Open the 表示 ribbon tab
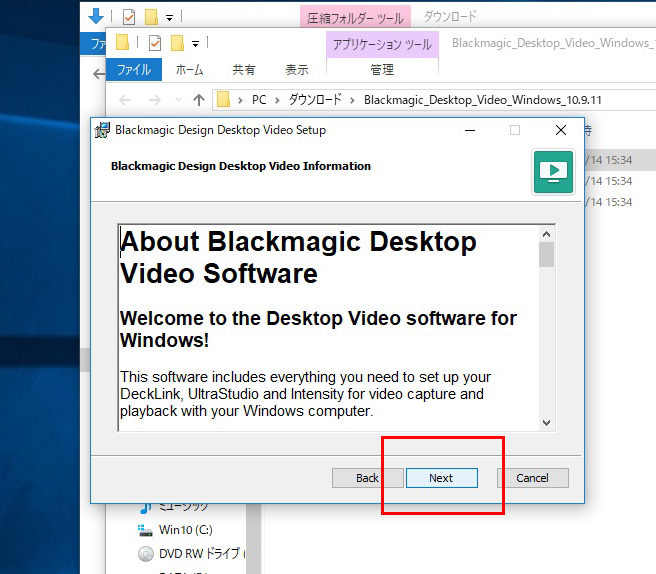656x574 pixels. tap(297, 69)
